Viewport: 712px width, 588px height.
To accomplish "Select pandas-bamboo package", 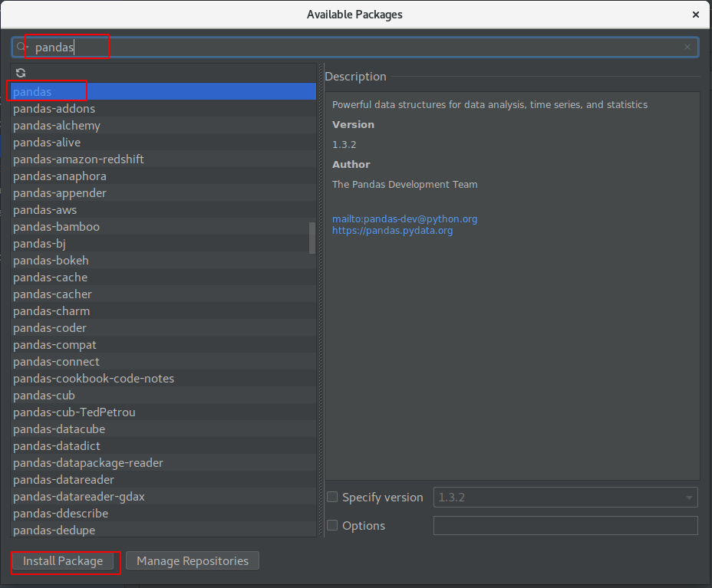I will tap(163, 226).
